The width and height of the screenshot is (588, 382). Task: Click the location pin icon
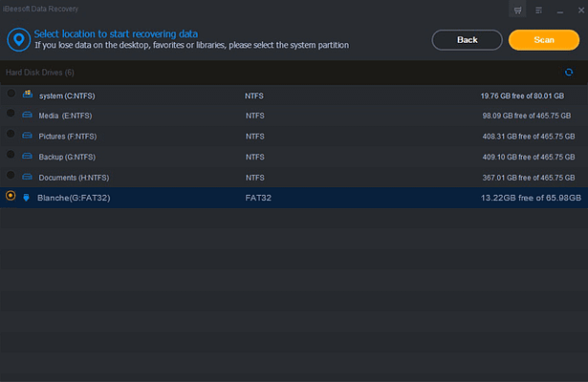coord(17,39)
